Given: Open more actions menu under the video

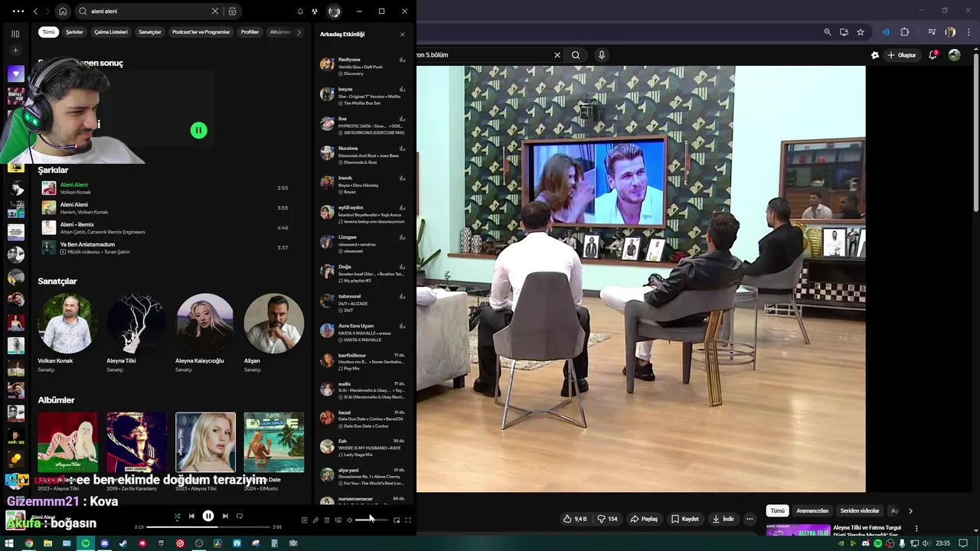Looking at the screenshot, I should tap(750, 519).
